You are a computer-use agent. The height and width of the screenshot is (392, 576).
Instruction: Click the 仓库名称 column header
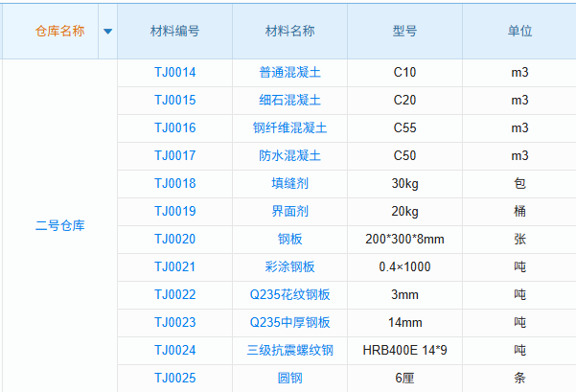[59, 31]
